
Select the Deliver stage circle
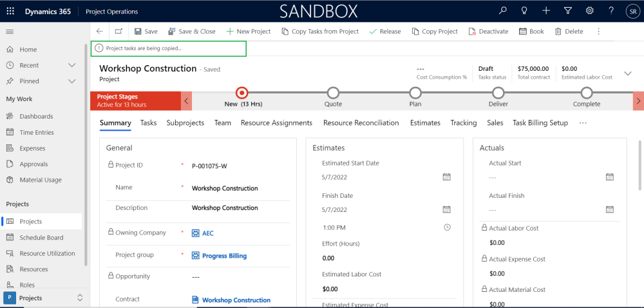[498, 93]
